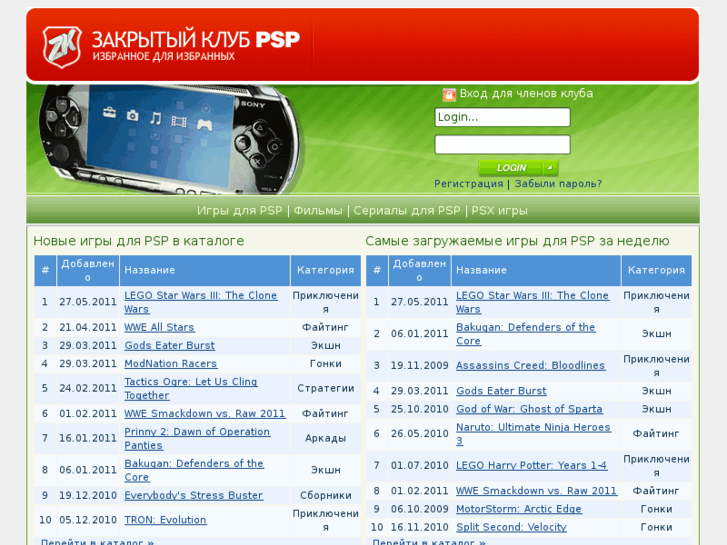This screenshot has width=727, height=545.
Task: Open Assassins Creed: Bloodlines link
Action: point(530,365)
